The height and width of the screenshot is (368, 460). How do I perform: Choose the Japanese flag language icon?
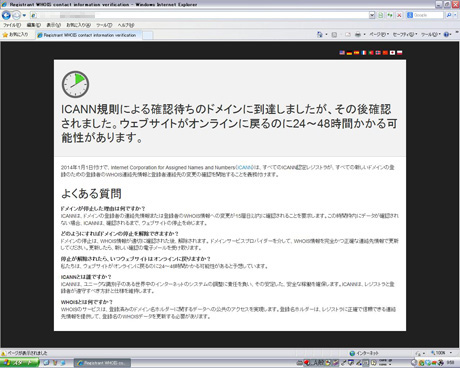392,53
